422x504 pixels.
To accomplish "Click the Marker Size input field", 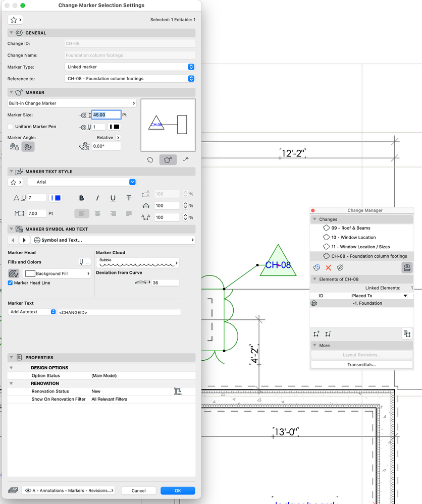I will [106, 115].
